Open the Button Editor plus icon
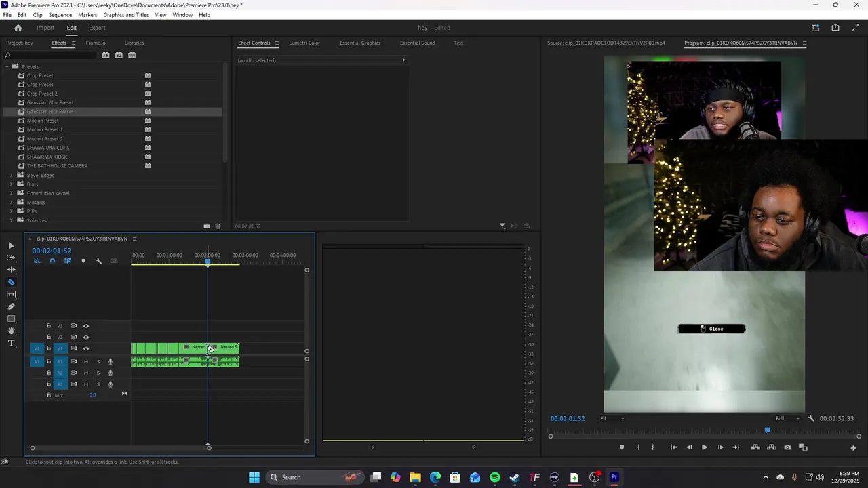The image size is (868, 488). coord(853,447)
